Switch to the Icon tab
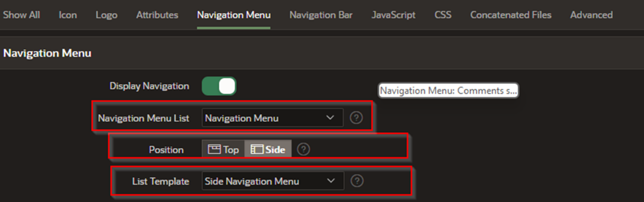 point(68,15)
